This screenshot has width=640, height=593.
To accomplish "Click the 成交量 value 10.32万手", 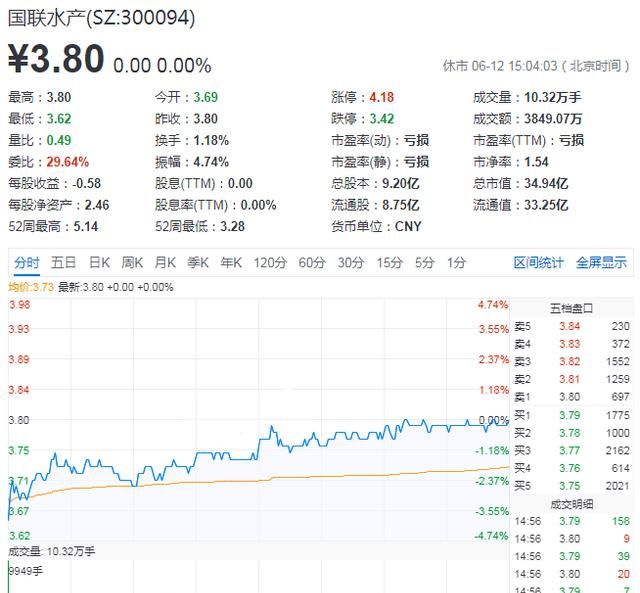I will (x=553, y=97).
